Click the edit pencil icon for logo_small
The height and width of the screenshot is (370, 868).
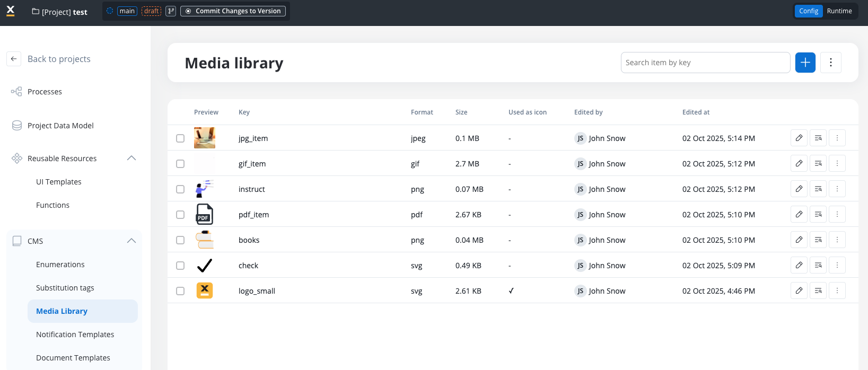click(799, 290)
